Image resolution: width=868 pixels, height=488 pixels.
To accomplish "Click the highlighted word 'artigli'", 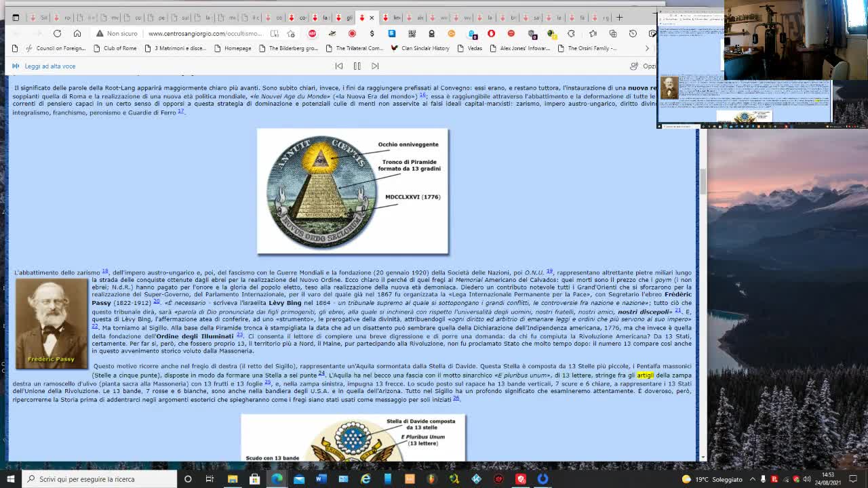I will pos(645,375).
